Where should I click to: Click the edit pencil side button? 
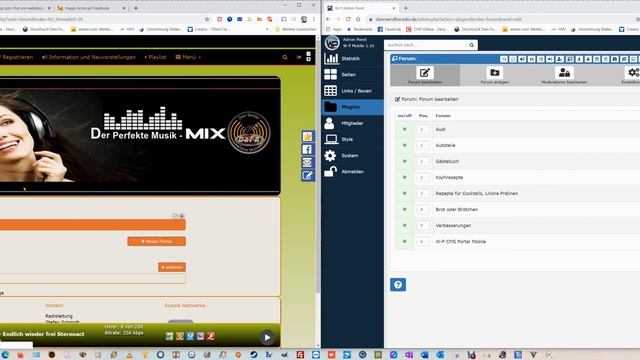(307, 176)
